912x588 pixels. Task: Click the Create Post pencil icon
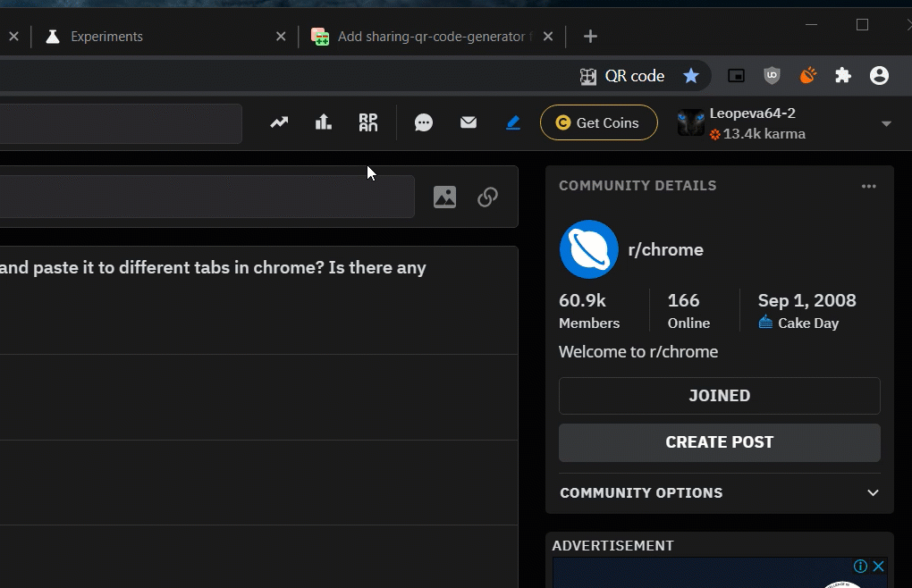pos(513,122)
